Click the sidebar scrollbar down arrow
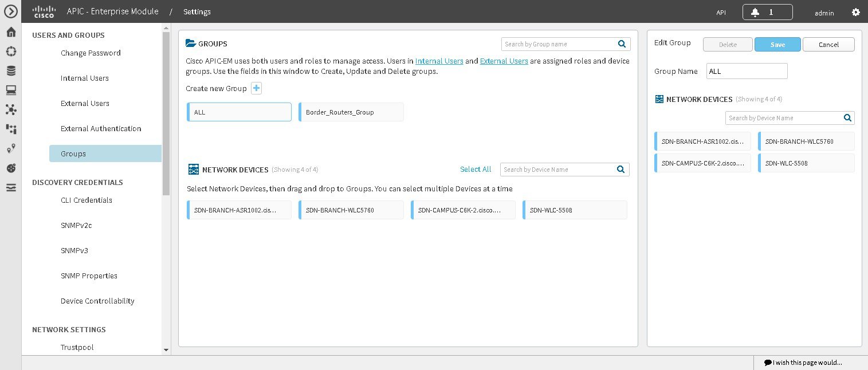 pyautogui.click(x=166, y=350)
